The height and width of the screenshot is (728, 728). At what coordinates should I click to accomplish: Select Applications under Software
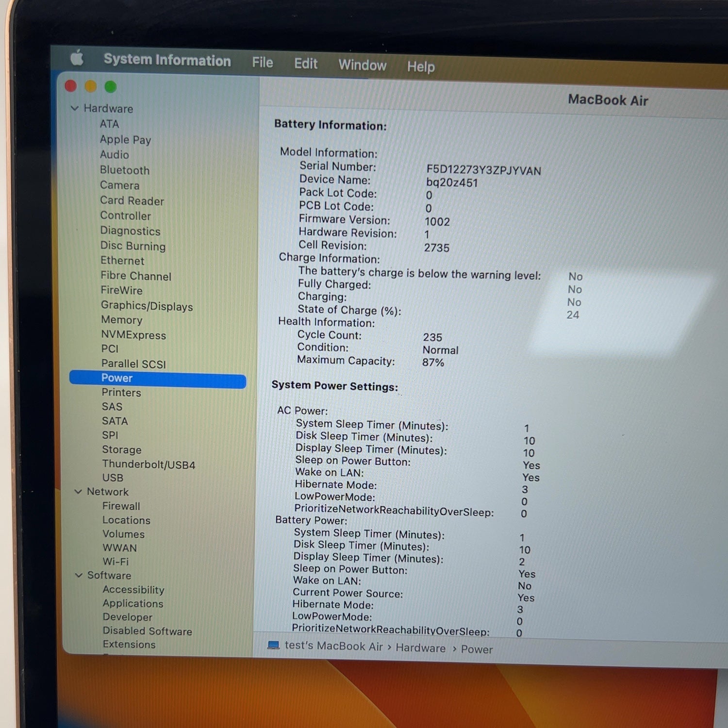pos(133,603)
